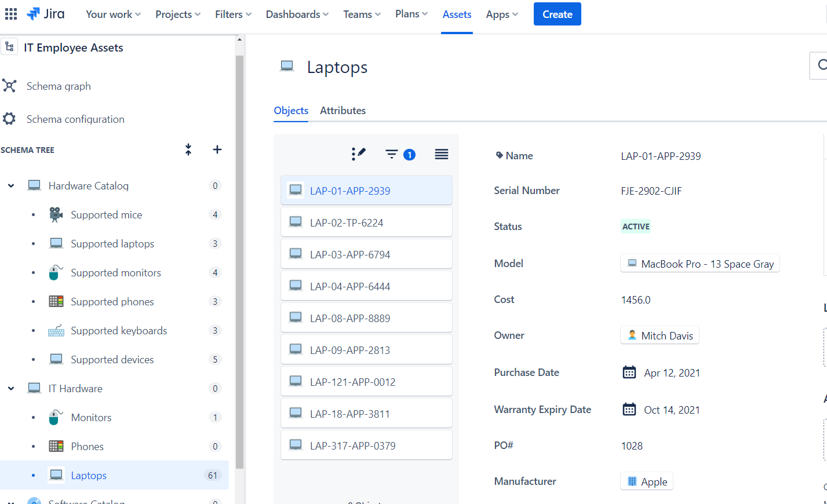827x504 pixels.
Task: Open the Schema graph view
Action: [x=59, y=86]
